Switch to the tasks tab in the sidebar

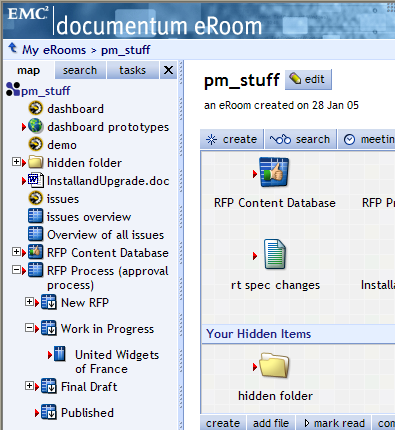coord(132,70)
